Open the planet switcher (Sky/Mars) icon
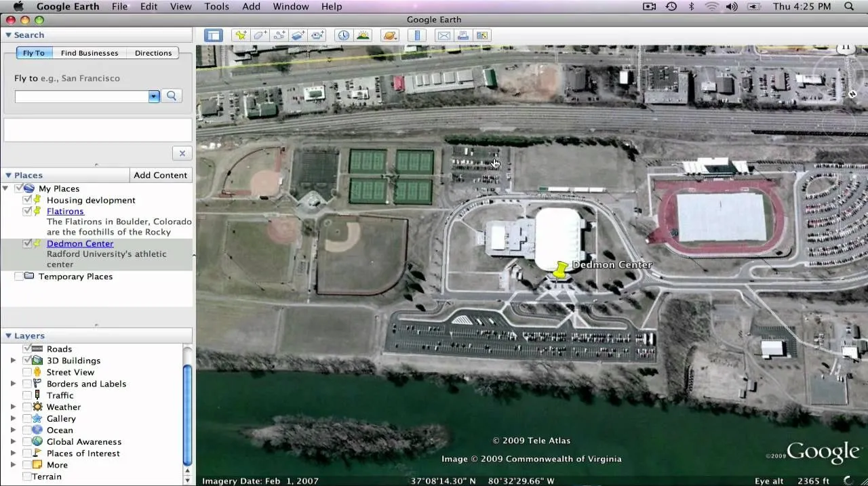 [390, 35]
